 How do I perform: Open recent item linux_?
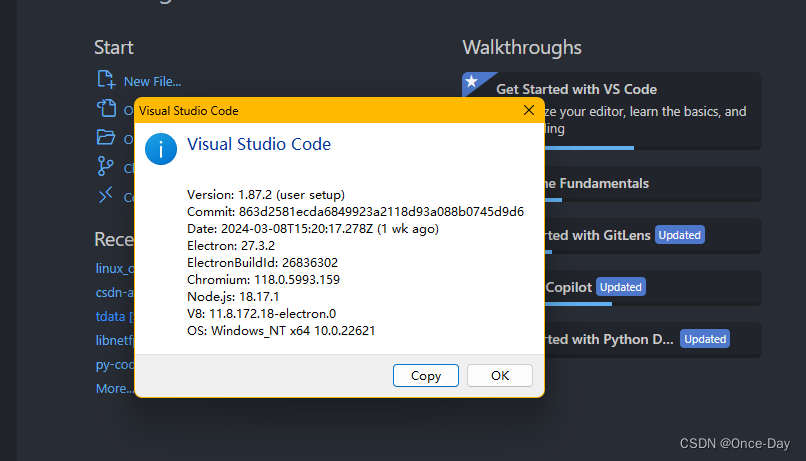coord(115,268)
